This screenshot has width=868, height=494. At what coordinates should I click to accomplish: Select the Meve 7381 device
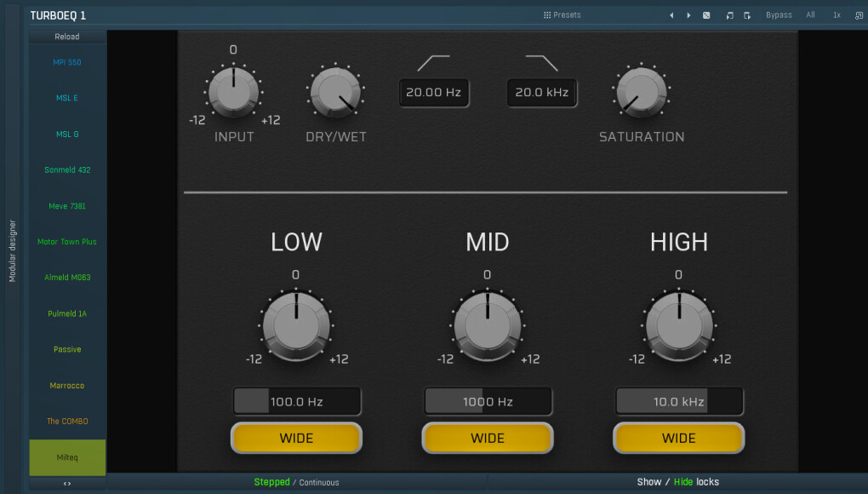(67, 206)
